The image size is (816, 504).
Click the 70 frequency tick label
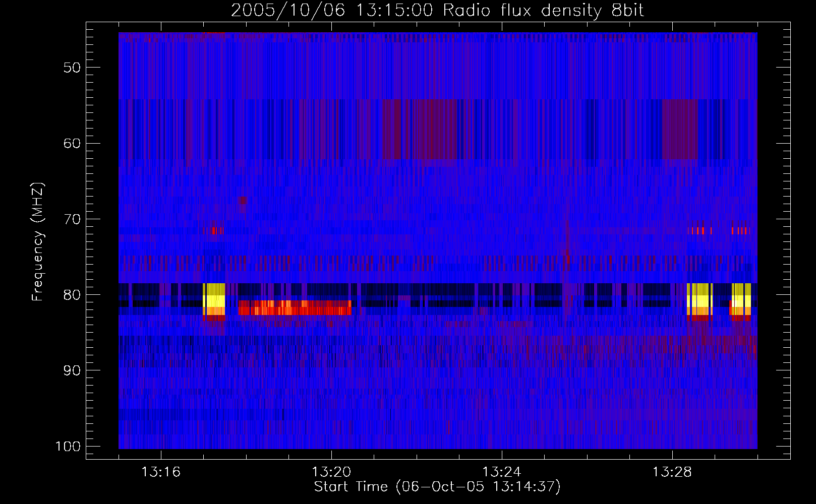click(x=72, y=219)
